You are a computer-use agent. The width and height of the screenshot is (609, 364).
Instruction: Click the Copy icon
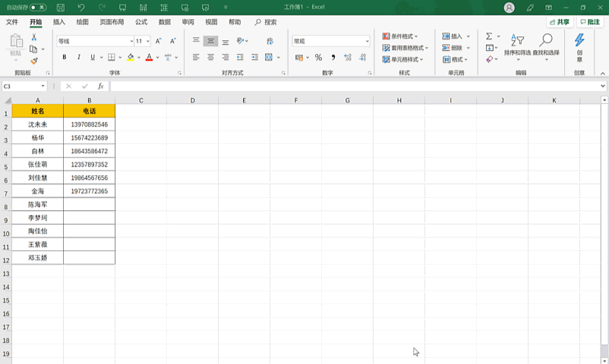coord(33,49)
